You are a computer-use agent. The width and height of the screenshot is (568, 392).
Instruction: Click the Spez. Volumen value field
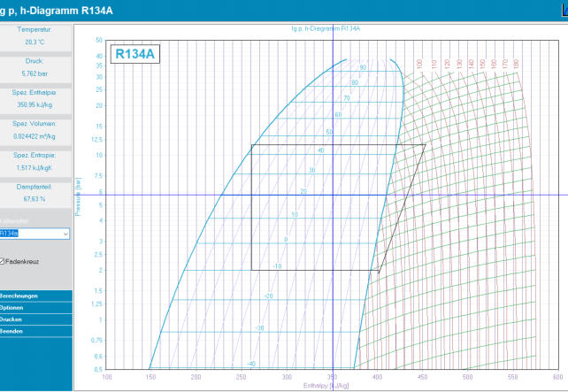pyautogui.click(x=35, y=136)
